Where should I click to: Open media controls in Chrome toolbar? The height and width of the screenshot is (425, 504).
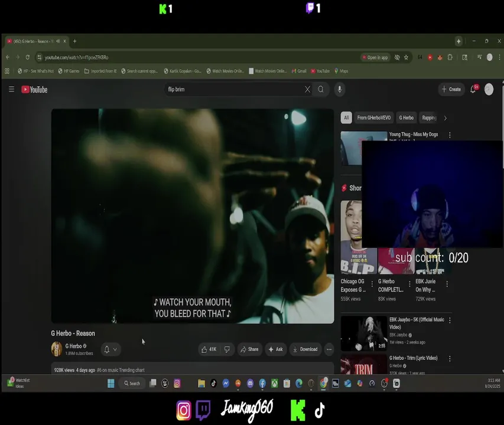480,57
